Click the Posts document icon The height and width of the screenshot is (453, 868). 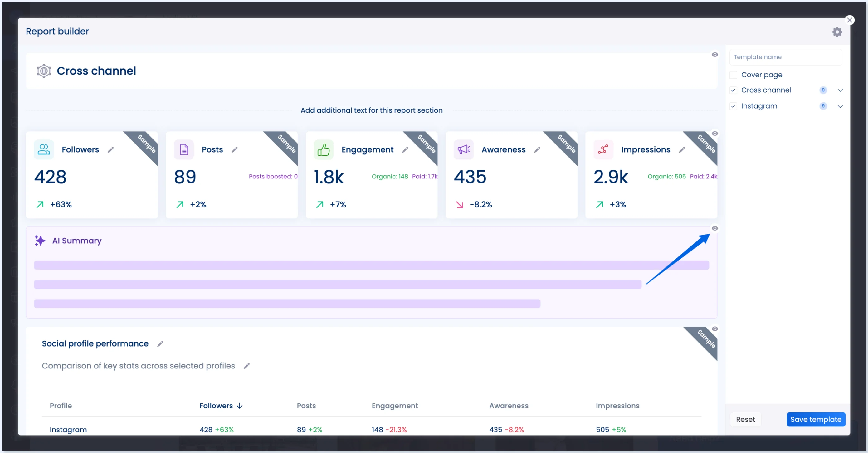(184, 149)
